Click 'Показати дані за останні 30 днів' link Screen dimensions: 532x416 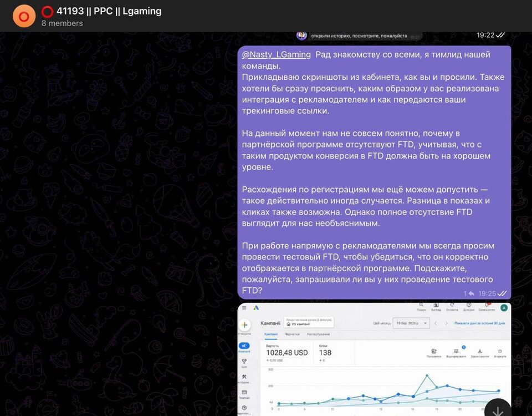pos(480,323)
